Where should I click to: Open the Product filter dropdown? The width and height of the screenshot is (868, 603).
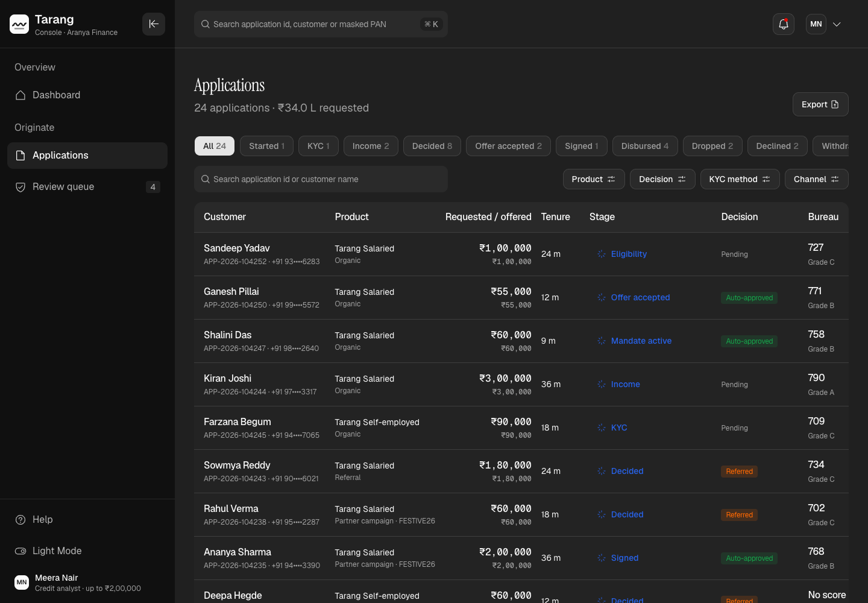point(594,179)
